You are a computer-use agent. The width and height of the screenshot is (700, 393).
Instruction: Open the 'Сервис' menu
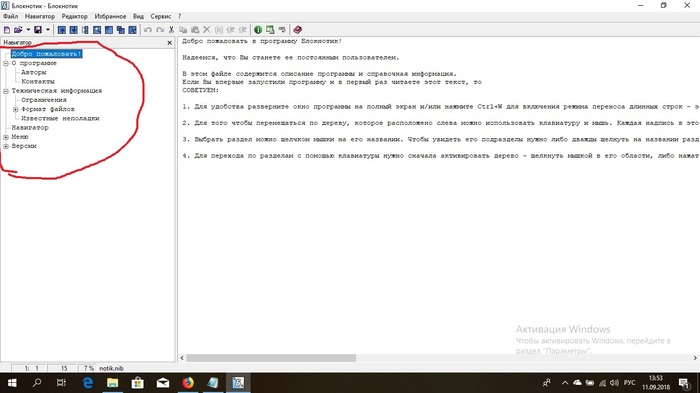[161, 17]
